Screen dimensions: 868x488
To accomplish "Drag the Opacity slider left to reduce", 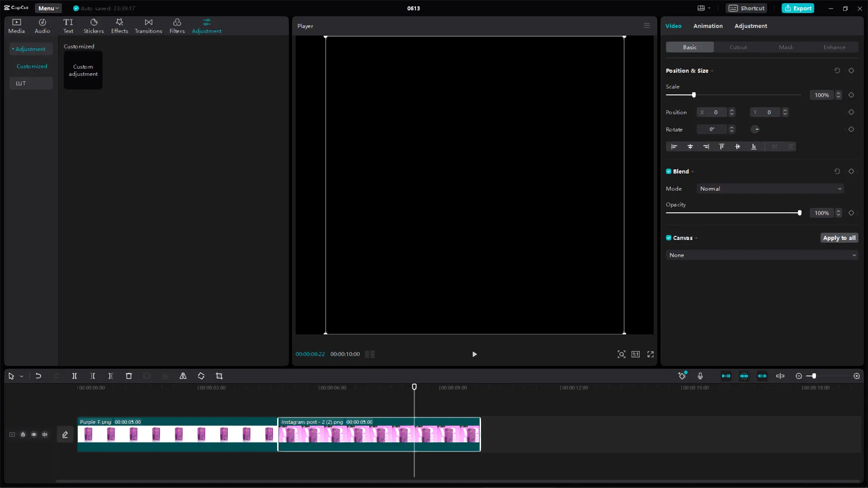I will coord(799,213).
